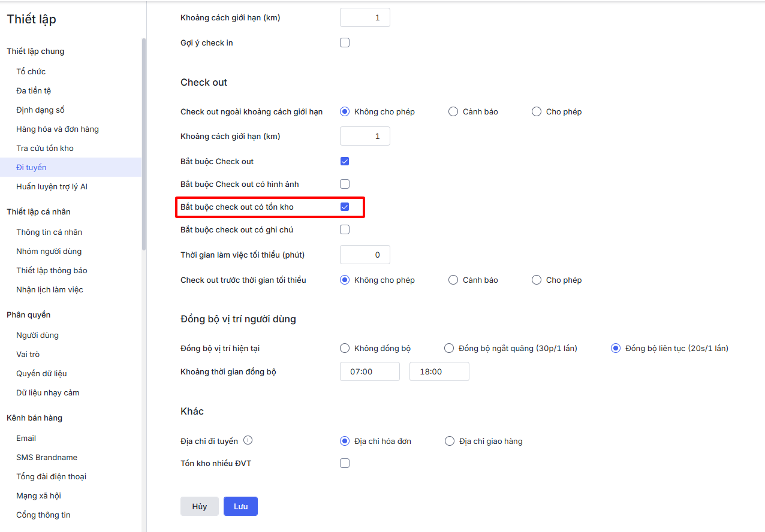Tick Bắt buộc Check out có hình ảnh
Viewport: 765px width, 532px height.
[345, 184]
